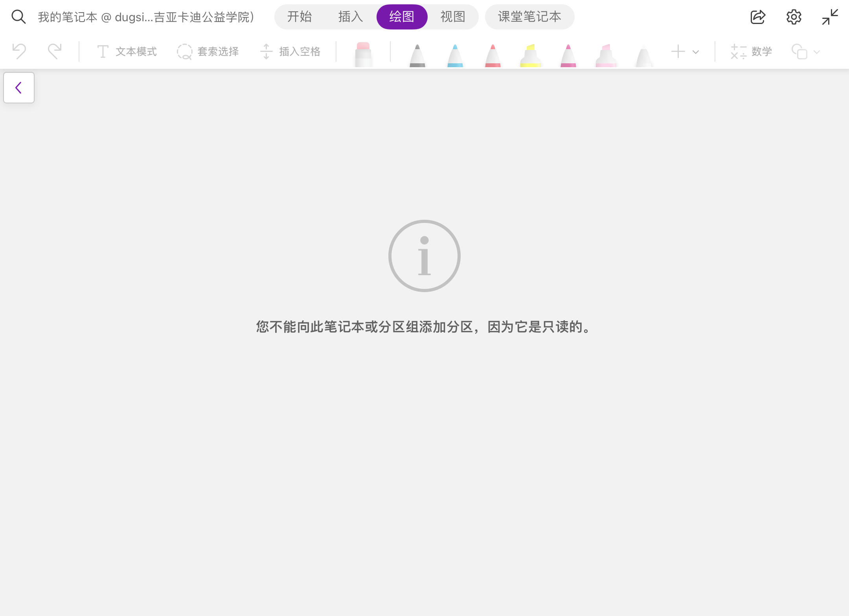Click the redo arrow

[x=55, y=51]
